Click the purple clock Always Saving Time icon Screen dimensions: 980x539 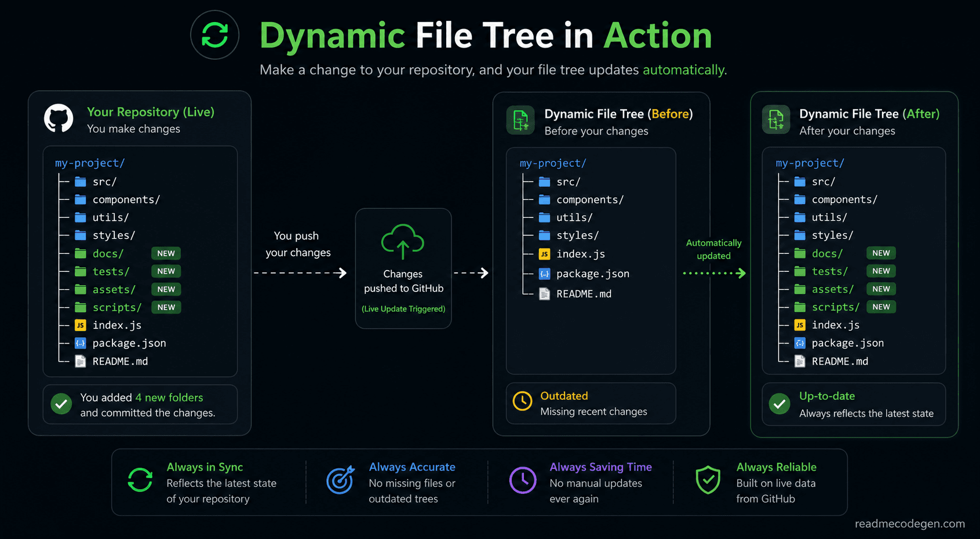pos(523,480)
